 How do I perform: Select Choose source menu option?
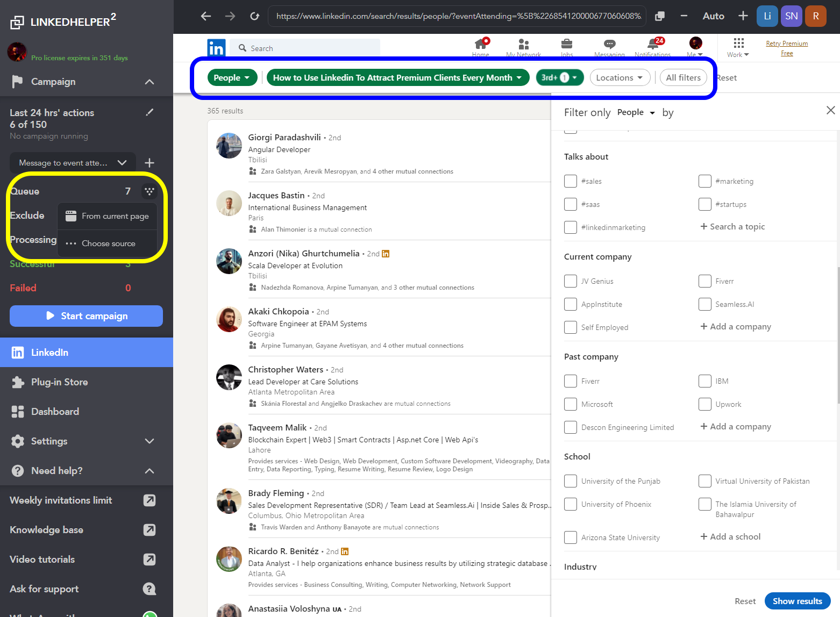108,243
